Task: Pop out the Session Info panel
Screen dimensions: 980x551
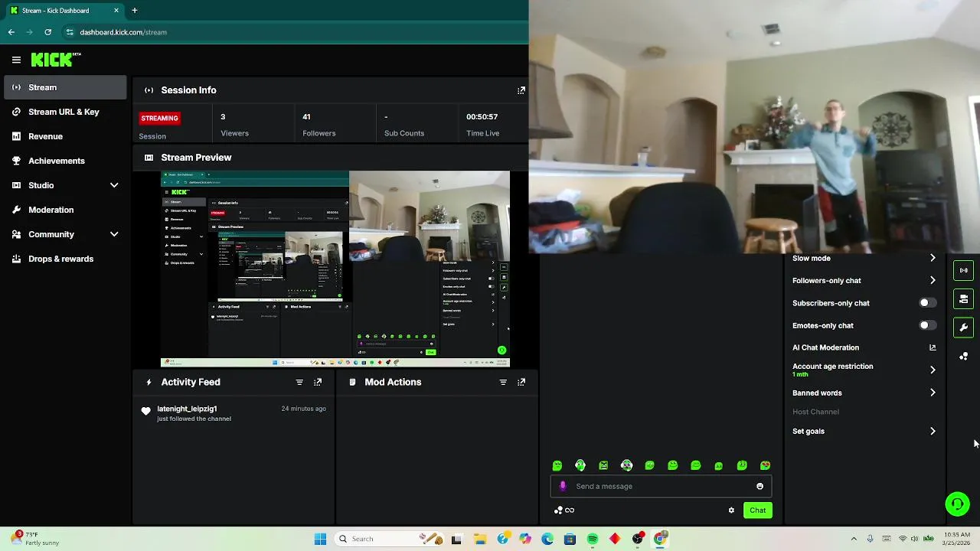Action: 521,90
